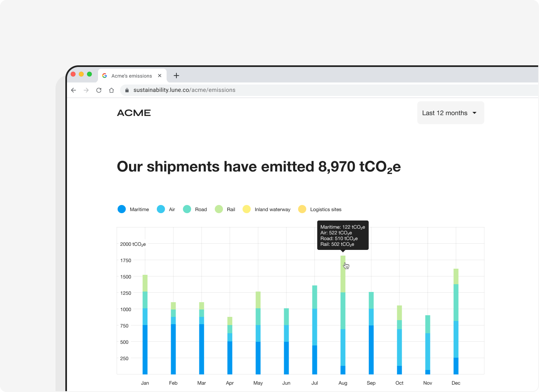This screenshot has height=392, width=539.
Task: Toggle the Air legend series
Action: [x=166, y=209]
